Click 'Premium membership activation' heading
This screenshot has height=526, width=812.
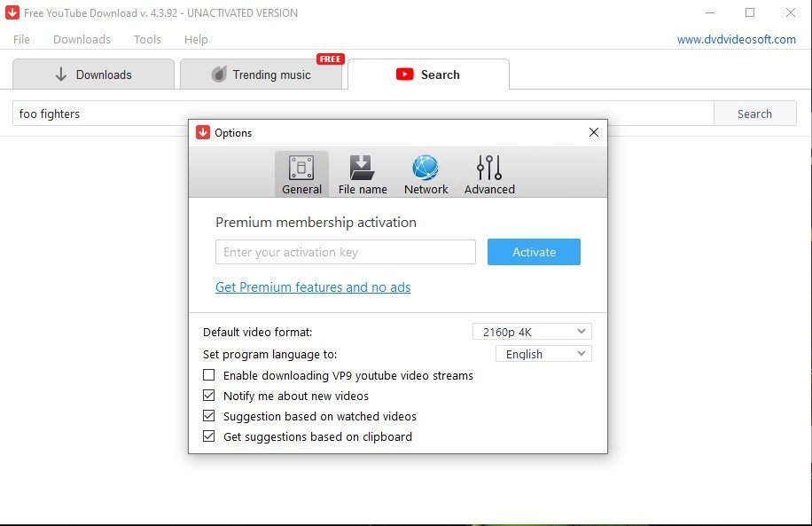(316, 223)
